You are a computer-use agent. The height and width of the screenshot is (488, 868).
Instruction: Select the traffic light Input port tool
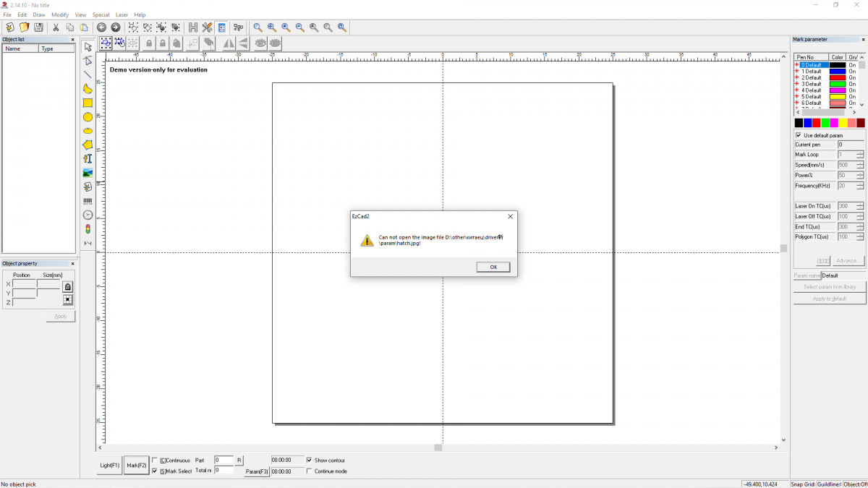[88, 228]
